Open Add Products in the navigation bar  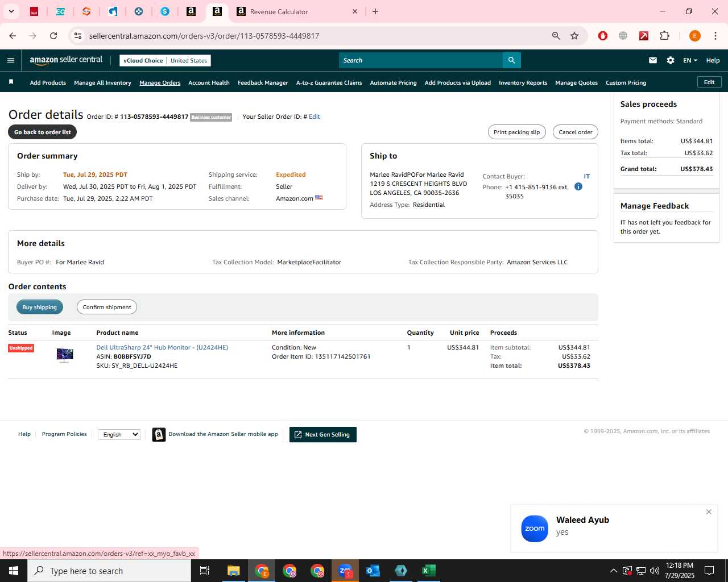coord(48,82)
